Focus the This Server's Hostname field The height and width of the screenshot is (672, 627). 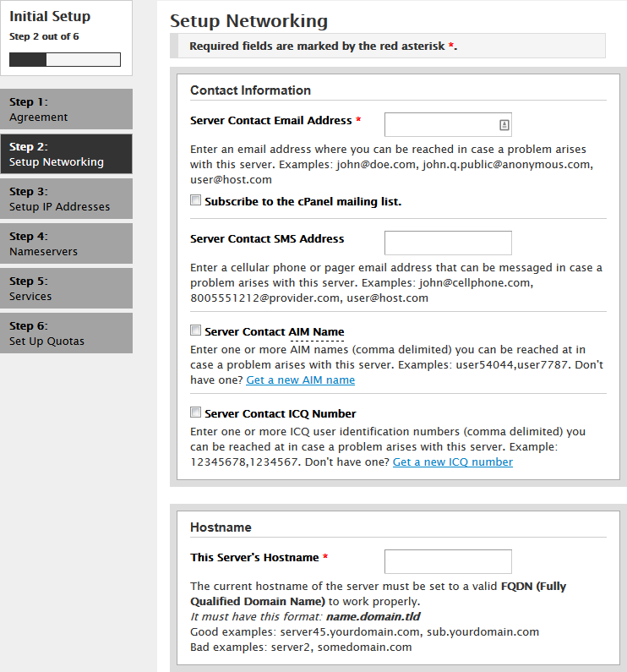tap(448, 561)
